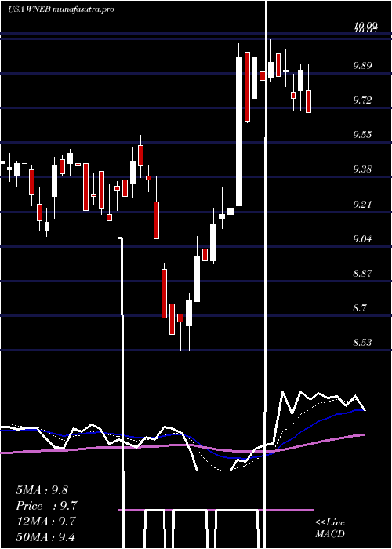Click the '5MA : 9.8' indicator text

click(42, 490)
